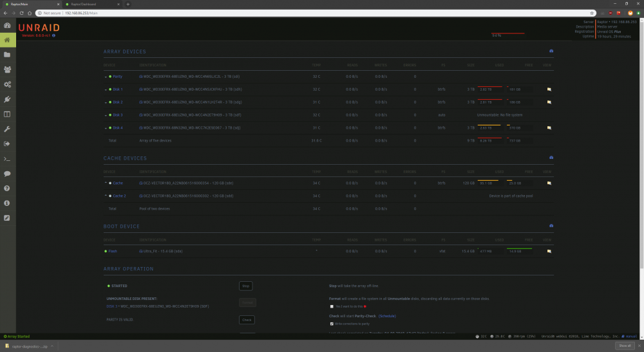
Task: Click Flash free space bar 14.9 GB
Action: point(519,251)
